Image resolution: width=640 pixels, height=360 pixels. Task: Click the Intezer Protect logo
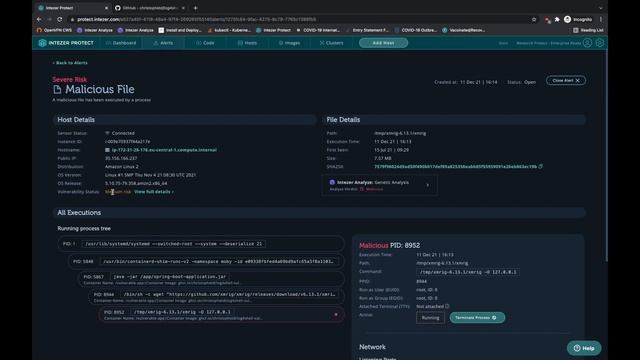(66, 43)
